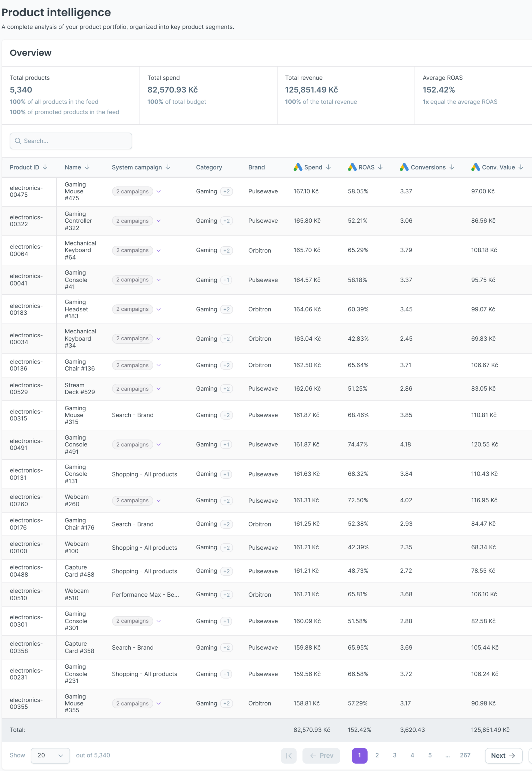
Task: Expand campaigns for Mechanical Keyboard #64
Action: click(159, 251)
